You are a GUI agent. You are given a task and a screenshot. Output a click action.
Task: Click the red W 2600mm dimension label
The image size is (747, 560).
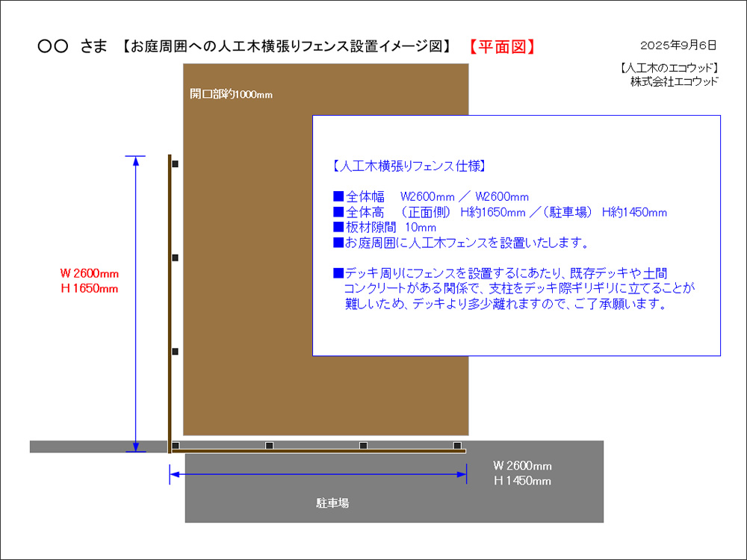[x=89, y=273]
